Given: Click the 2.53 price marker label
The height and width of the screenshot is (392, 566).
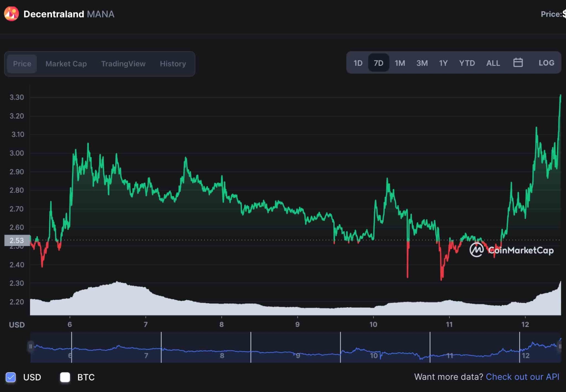Looking at the screenshot, I should (17, 240).
